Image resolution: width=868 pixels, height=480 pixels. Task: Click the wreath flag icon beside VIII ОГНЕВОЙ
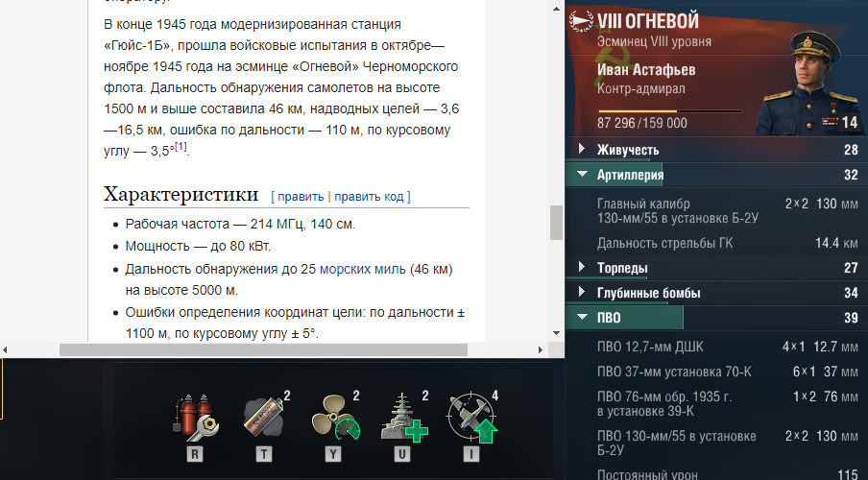[582, 21]
